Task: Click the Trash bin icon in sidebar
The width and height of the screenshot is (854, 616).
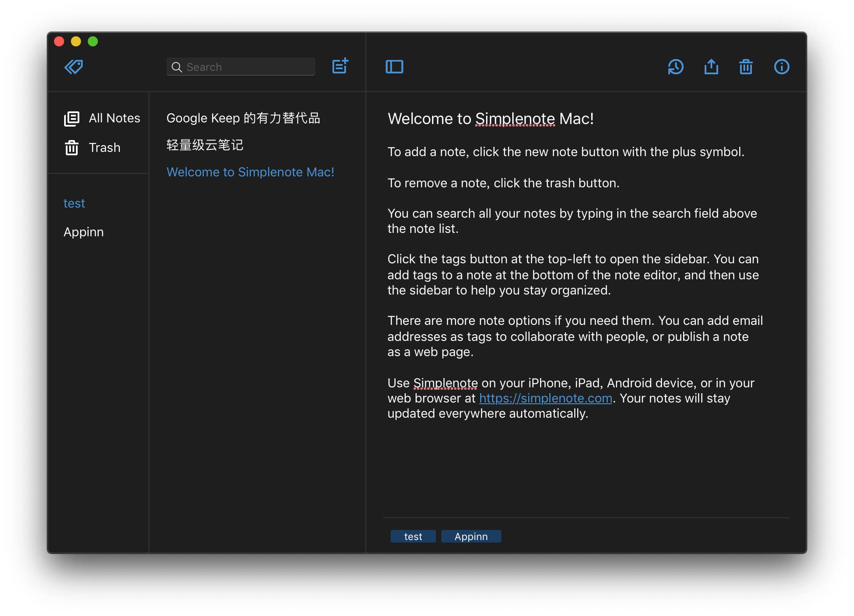Action: (x=71, y=148)
